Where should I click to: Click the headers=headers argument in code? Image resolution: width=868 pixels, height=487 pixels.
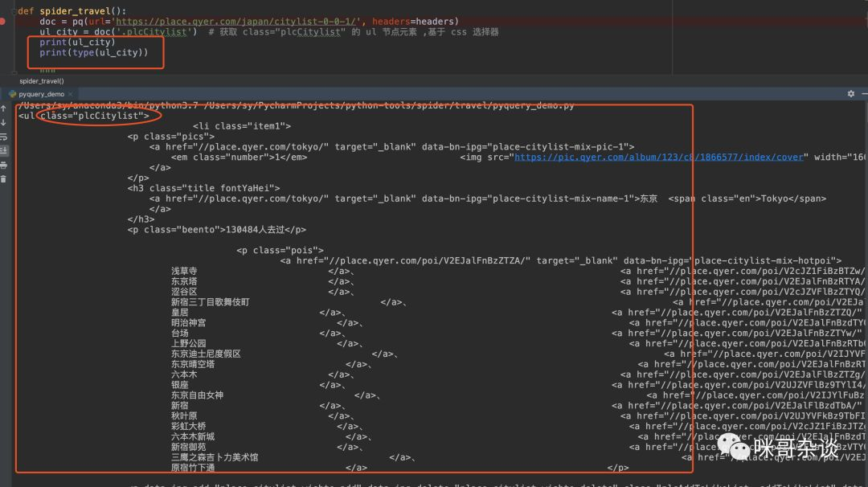416,22
